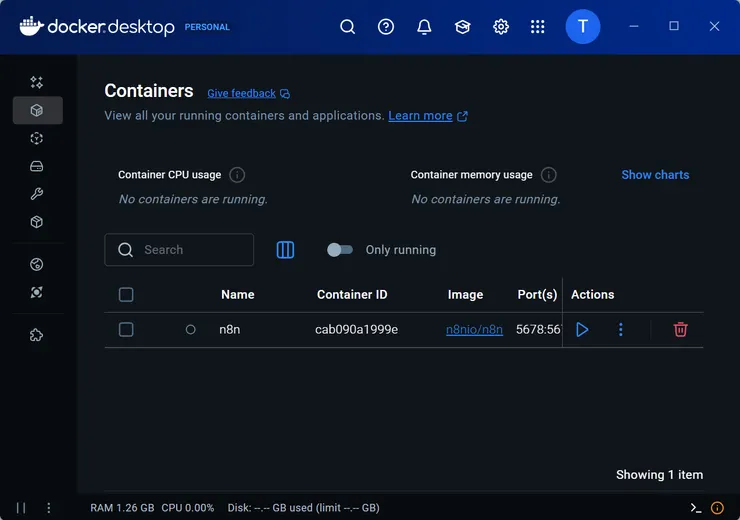Start the n8n container with play button
Viewport: 740px width, 520px height.
click(x=582, y=329)
